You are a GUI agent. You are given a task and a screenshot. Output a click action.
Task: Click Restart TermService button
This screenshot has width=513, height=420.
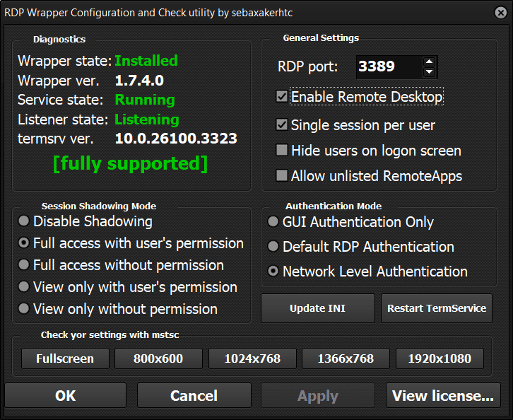point(437,308)
